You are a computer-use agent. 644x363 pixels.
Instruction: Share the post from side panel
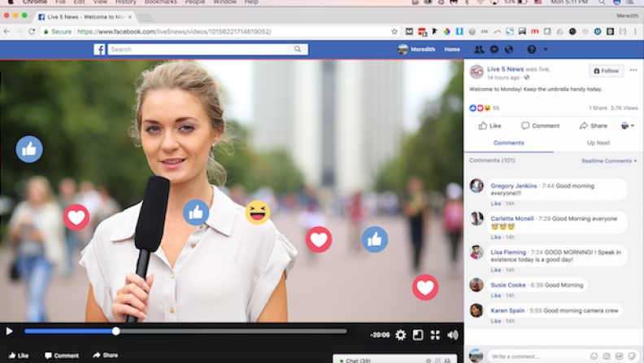click(x=593, y=126)
